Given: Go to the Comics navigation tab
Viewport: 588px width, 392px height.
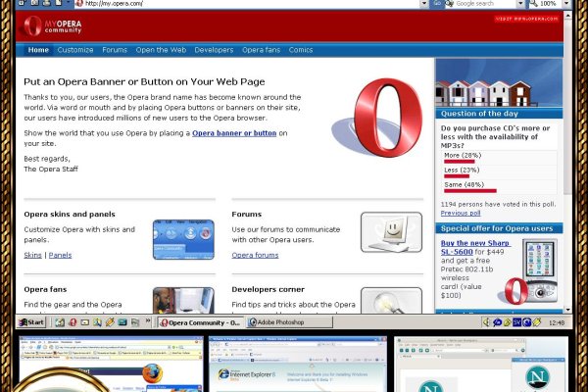Looking at the screenshot, I should click(x=300, y=49).
